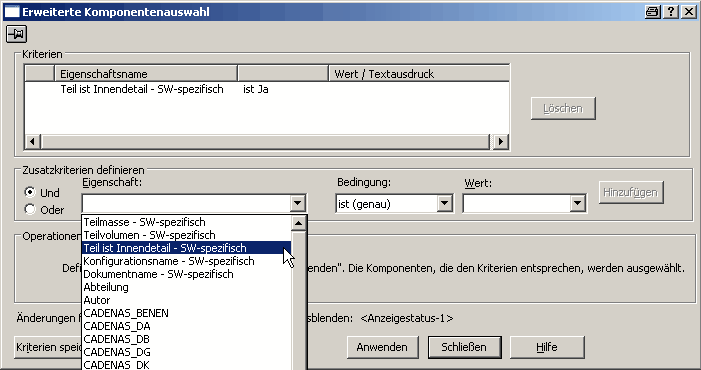Click the horizontal scrollbar track of criteria list
This screenshot has width=701, height=370.
pyautogui.click(x=266, y=142)
